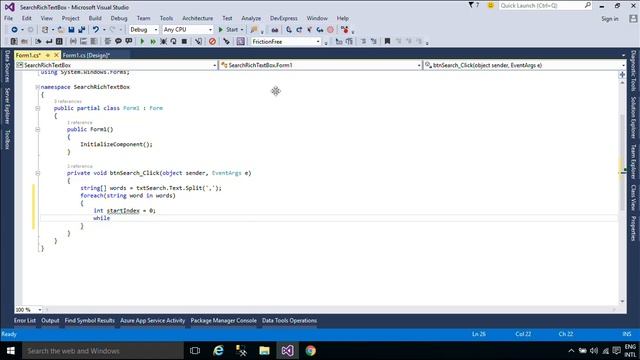Open the Build menu
Viewport: 640px width, 360px height.
click(95, 18)
